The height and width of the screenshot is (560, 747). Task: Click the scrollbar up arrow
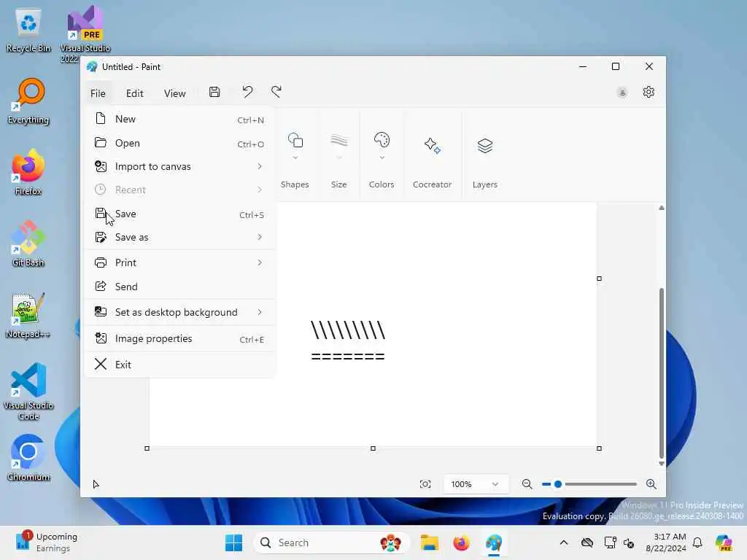(661, 208)
